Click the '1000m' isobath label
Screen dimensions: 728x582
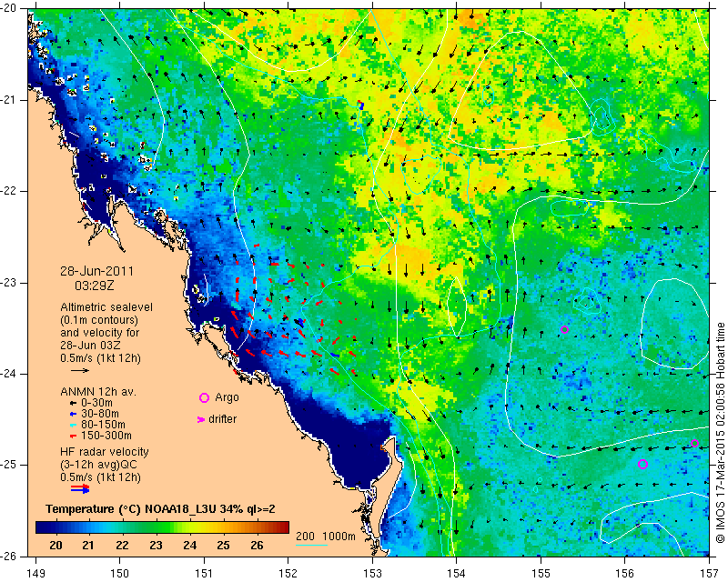339,537
